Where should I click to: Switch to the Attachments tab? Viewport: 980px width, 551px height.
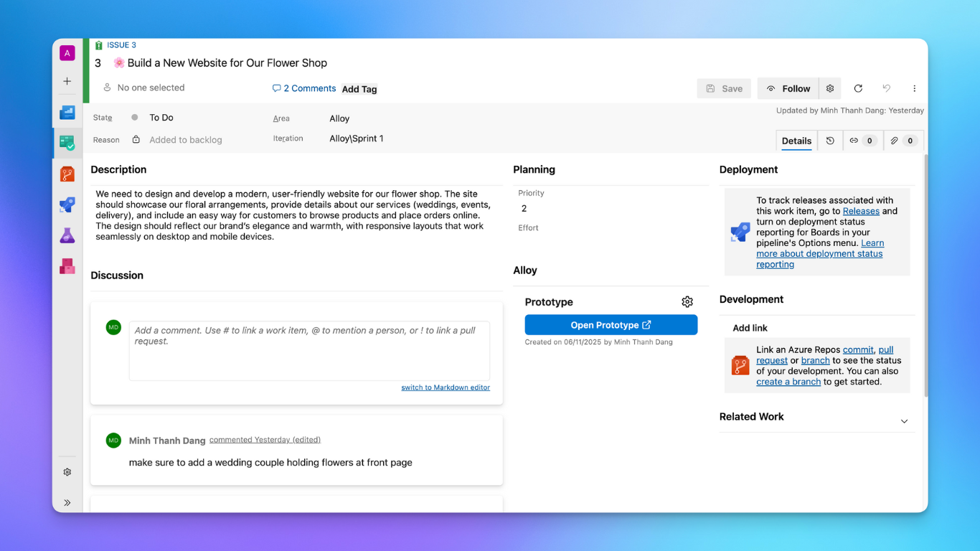pyautogui.click(x=903, y=141)
